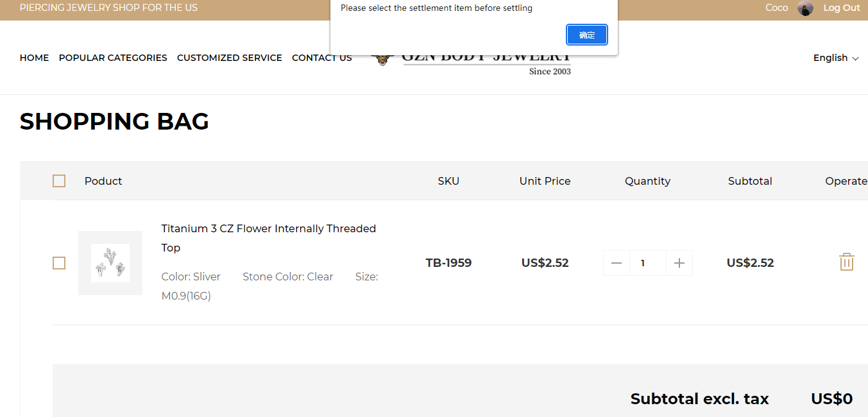Check the Titanium 3 CZ Flower item checkbox
The width and height of the screenshot is (868, 417).
[59, 263]
